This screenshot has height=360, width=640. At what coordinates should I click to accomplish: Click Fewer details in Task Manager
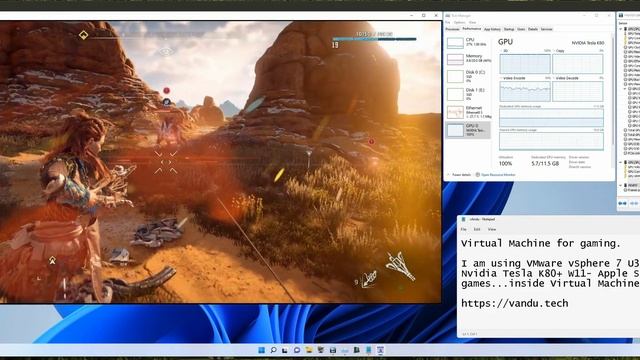[x=459, y=175]
